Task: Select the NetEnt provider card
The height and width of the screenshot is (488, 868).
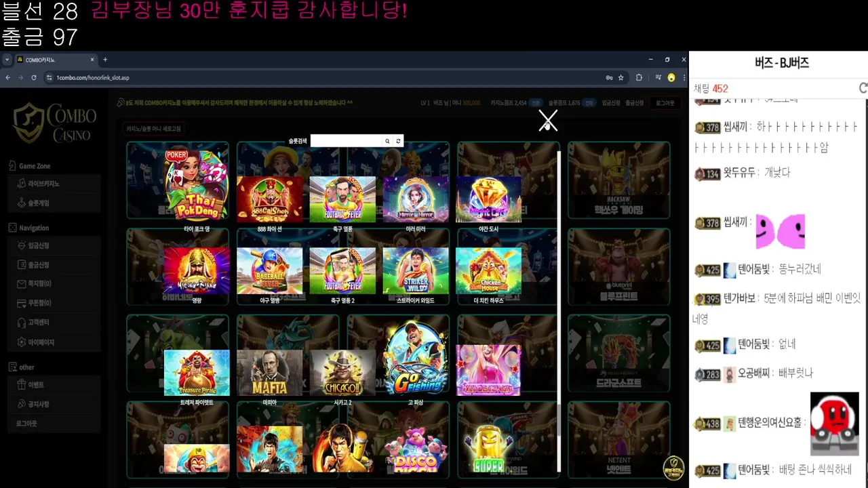Action: tap(618, 439)
